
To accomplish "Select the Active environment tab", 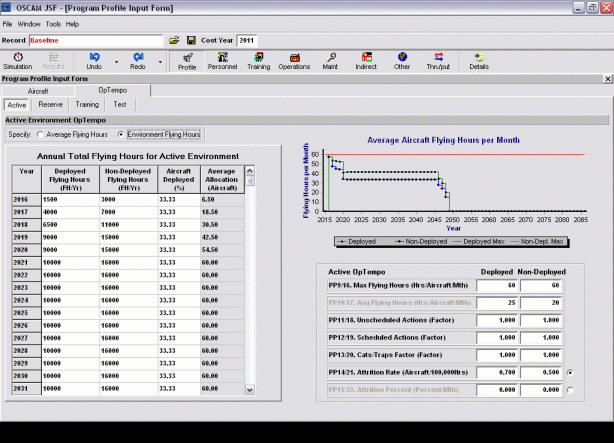I will coord(17,105).
